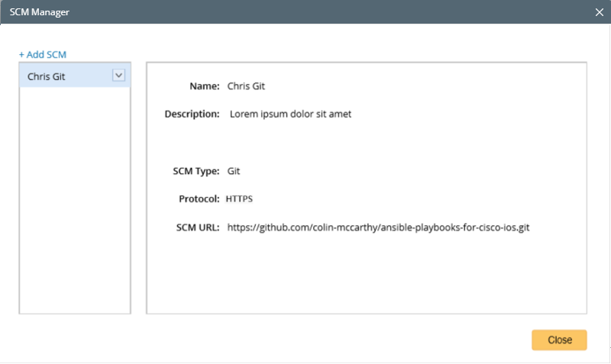
Task: Click the + Add SCM link
Action: point(43,54)
